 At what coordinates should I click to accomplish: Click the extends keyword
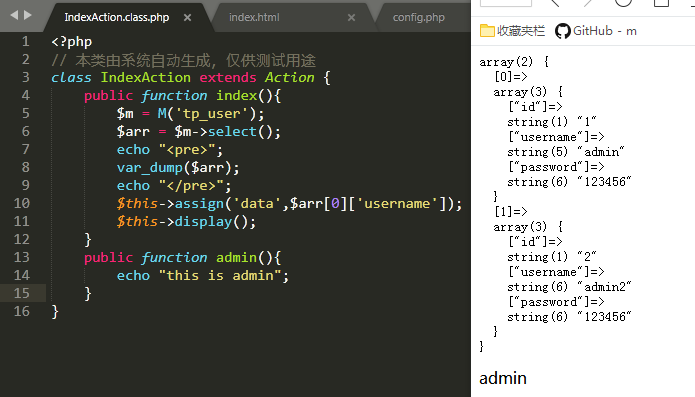tap(228, 78)
